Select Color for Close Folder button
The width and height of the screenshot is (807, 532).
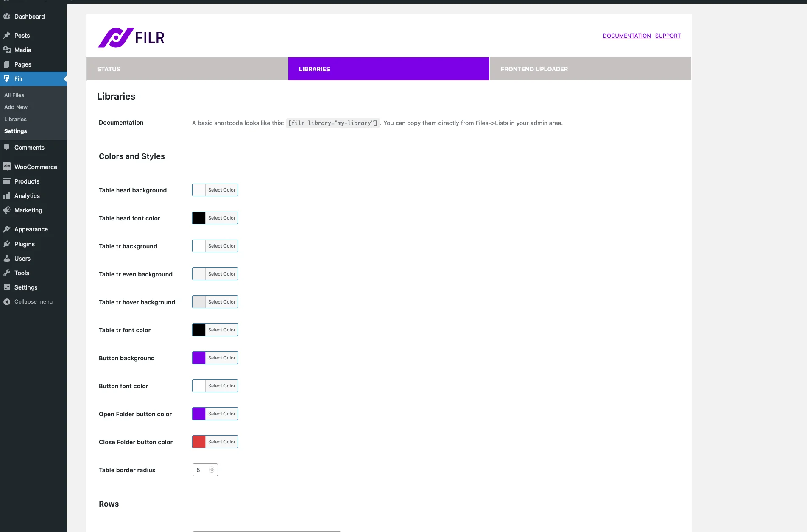click(x=221, y=441)
